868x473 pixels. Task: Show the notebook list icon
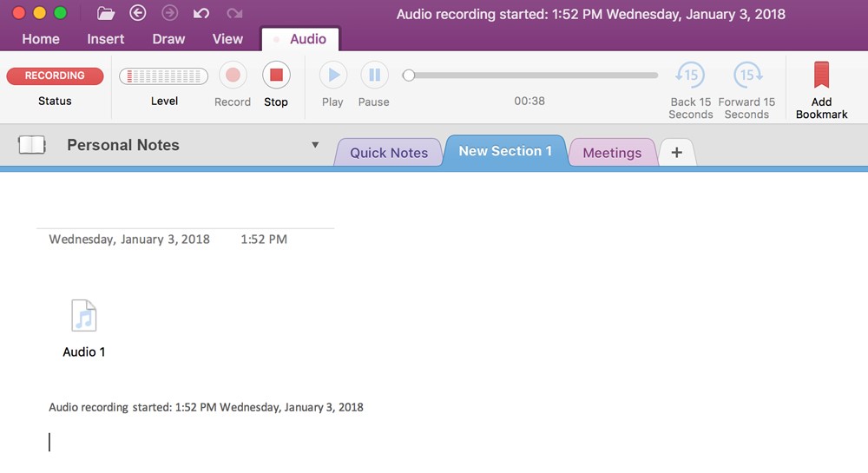coord(32,145)
